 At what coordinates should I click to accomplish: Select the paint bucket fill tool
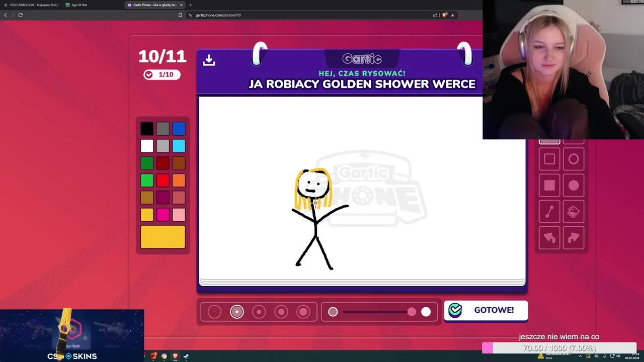pyautogui.click(x=574, y=212)
